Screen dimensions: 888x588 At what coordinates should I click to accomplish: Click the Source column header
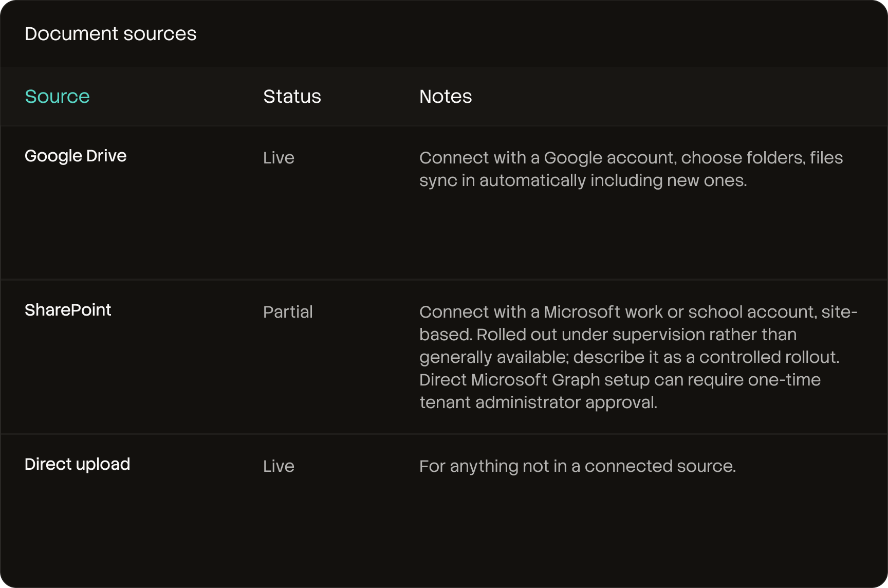click(x=57, y=97)
